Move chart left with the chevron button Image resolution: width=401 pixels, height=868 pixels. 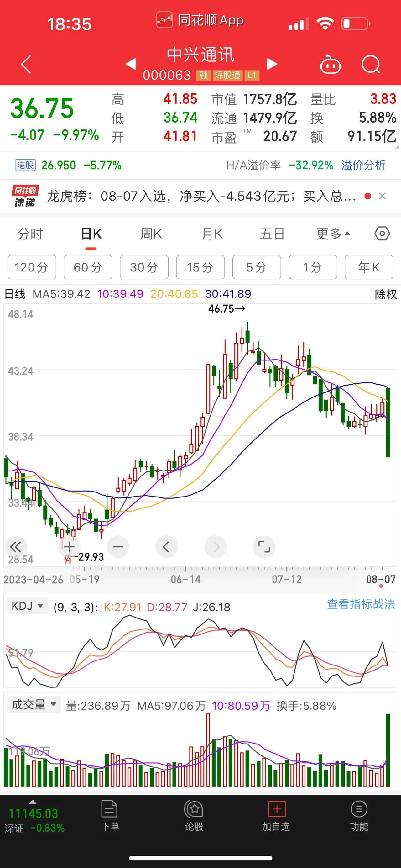click(x=166, y=547)
